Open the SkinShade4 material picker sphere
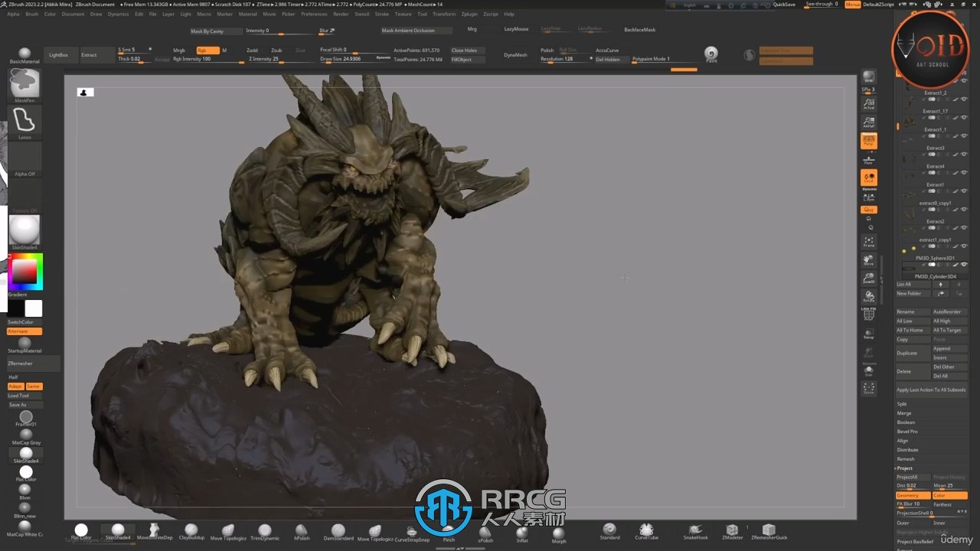 (x=24, y=232)
